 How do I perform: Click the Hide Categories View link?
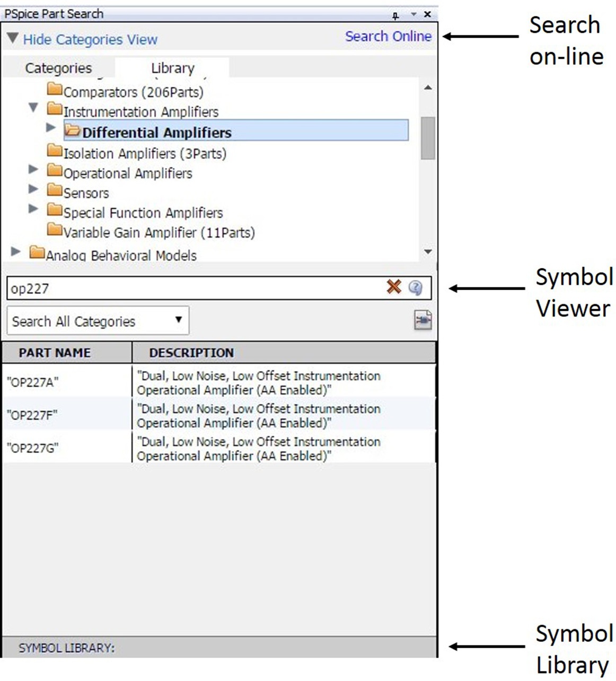pyautogui.click(x=90, y=40)
